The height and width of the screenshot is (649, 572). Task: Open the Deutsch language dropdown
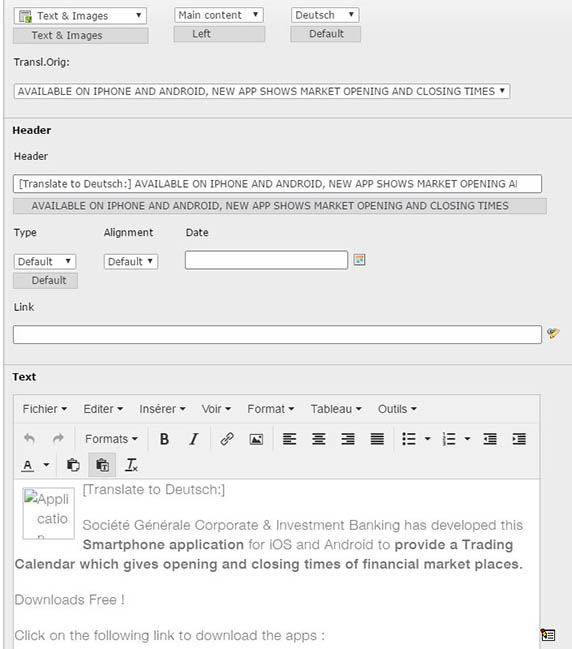tap(325, 15)
